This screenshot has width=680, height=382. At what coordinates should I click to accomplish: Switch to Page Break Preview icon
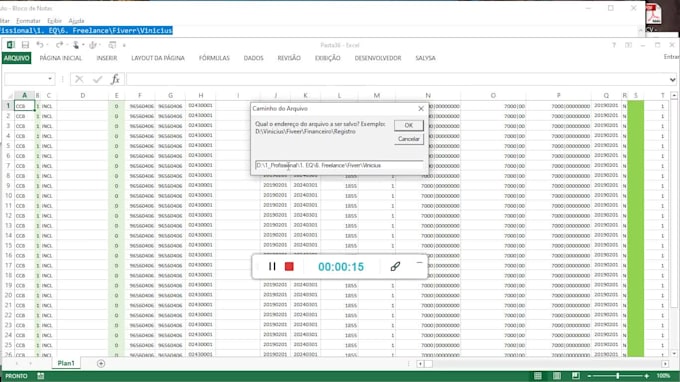pos(575,376)
